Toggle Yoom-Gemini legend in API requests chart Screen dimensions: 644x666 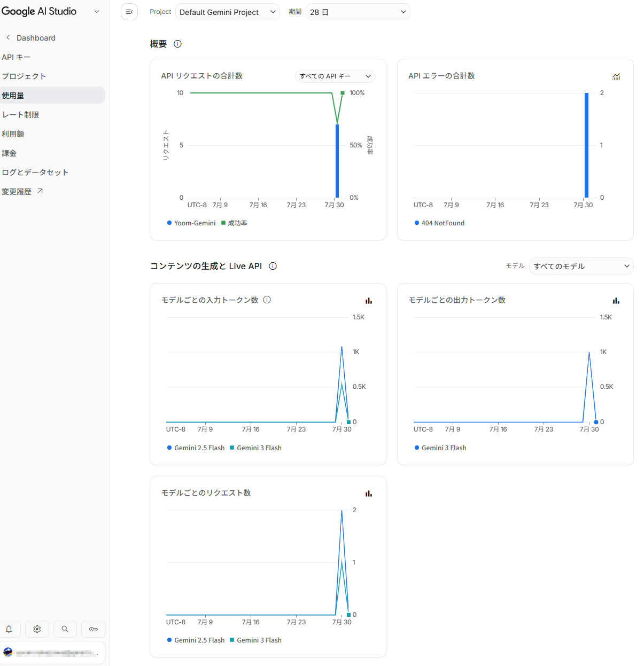coord(191,223)
